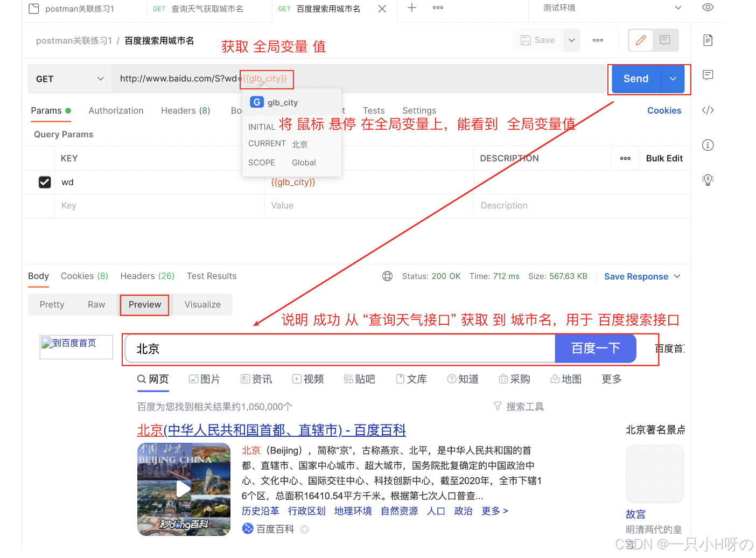Open the 图片 Baidu results tab

[204, 379]
